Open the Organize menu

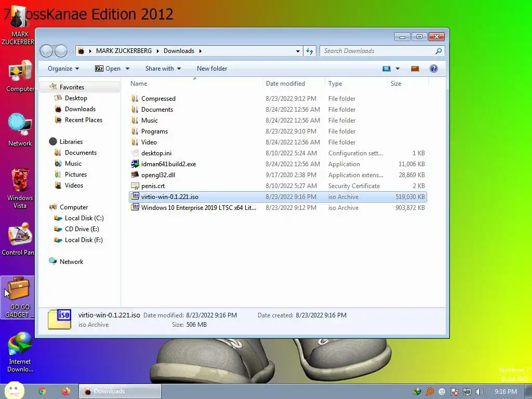(63, 69)
